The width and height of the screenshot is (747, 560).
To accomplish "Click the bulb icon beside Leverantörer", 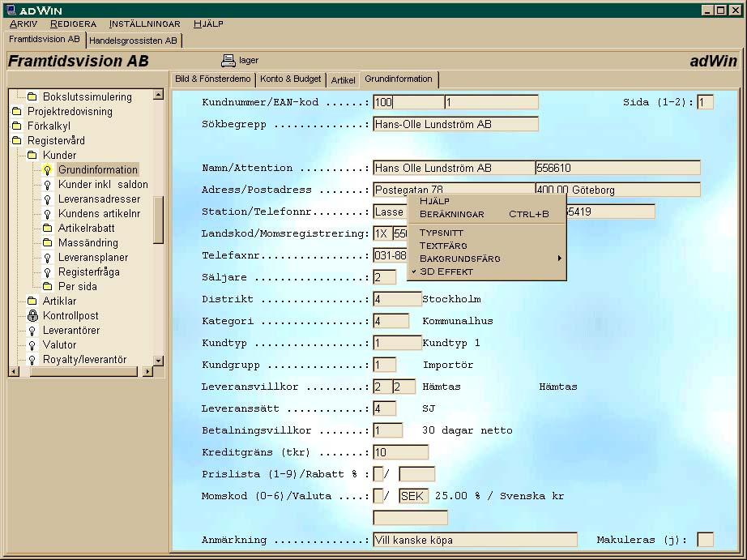I will coord(32,331).
